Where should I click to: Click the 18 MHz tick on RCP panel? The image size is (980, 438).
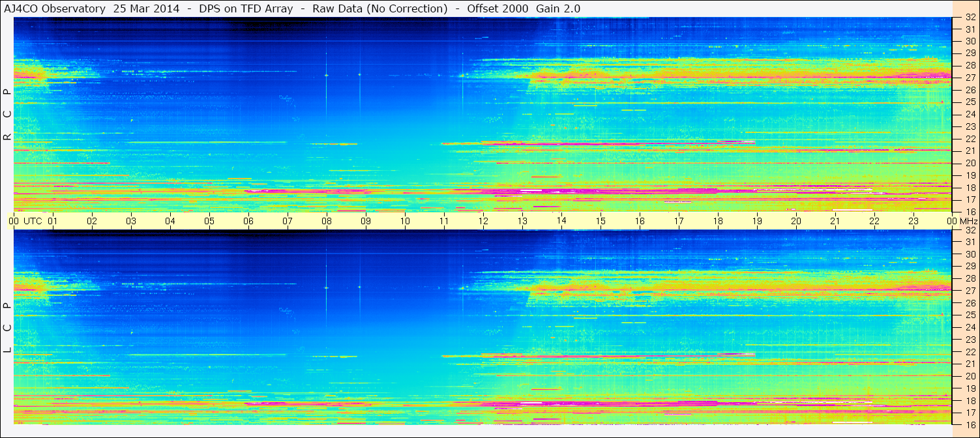(970, 188)
